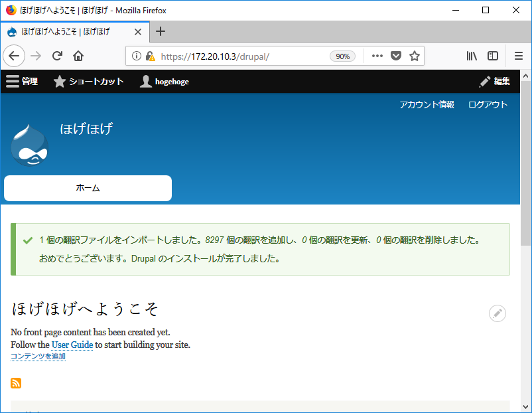Click the scrollbar down arrow
The width and height of the screenshot is (532, 413).
(525, 407)
